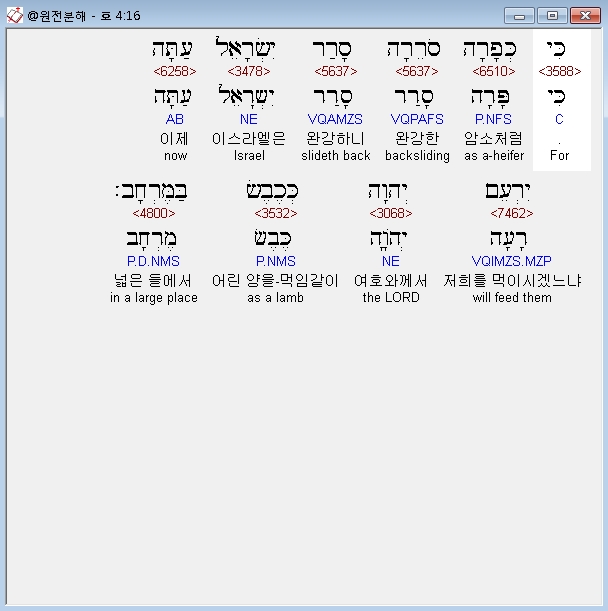Screen dimensions: 608x611
Task: Click the <5637> above VQPAFS
Action: (417, 71)
